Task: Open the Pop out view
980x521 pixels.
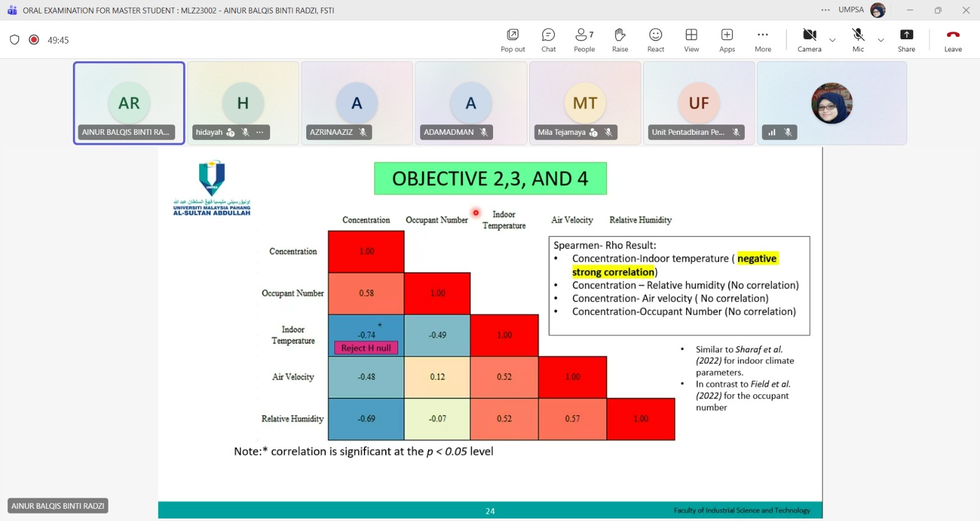Action: coord(513,40)
